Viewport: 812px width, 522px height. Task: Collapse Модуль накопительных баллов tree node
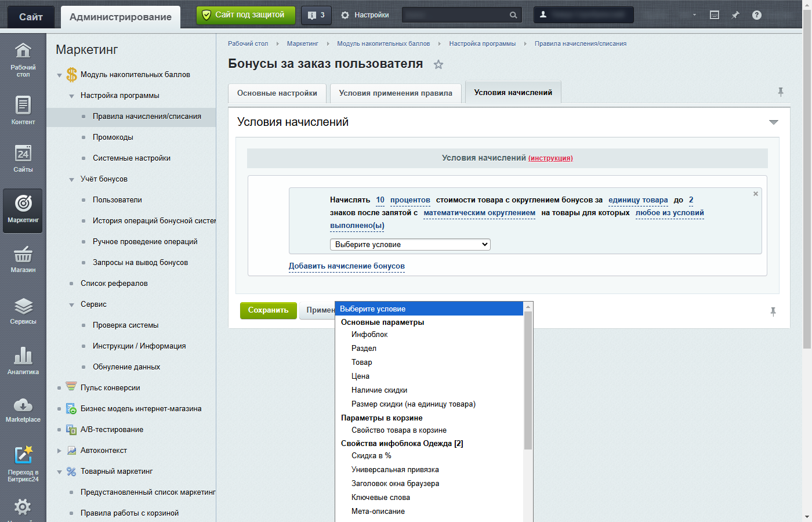coord(59,75)
